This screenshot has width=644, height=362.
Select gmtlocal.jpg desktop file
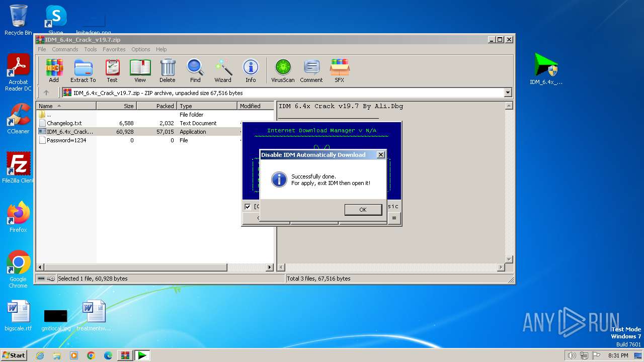(56, 320)
